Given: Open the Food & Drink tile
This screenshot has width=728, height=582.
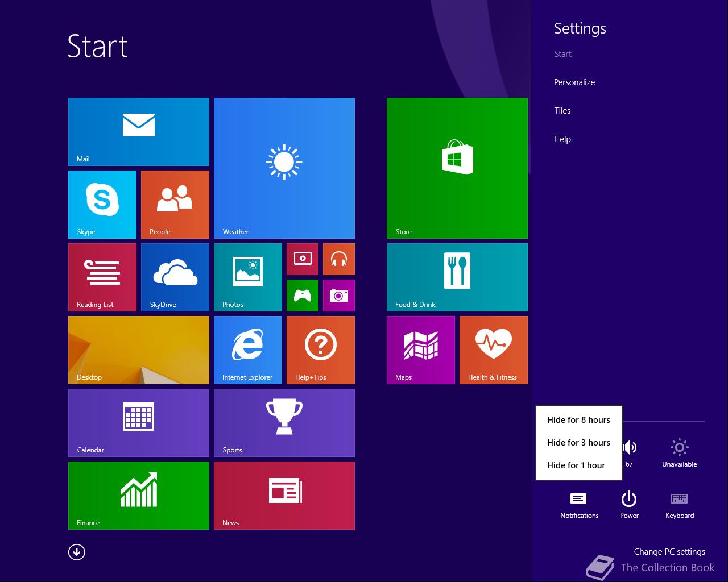Looking at the screenshot, I should pos(457,277).
